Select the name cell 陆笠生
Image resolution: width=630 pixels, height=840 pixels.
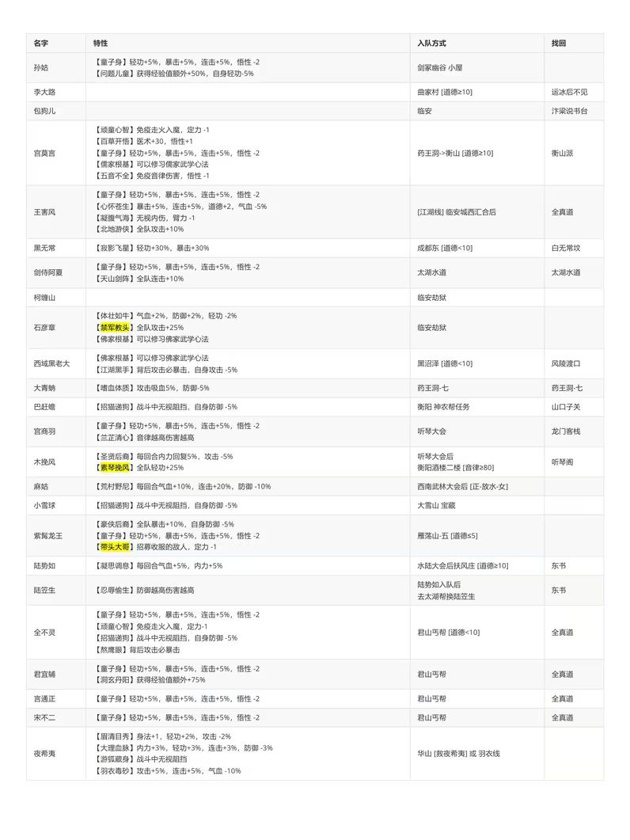coord(44,591)
